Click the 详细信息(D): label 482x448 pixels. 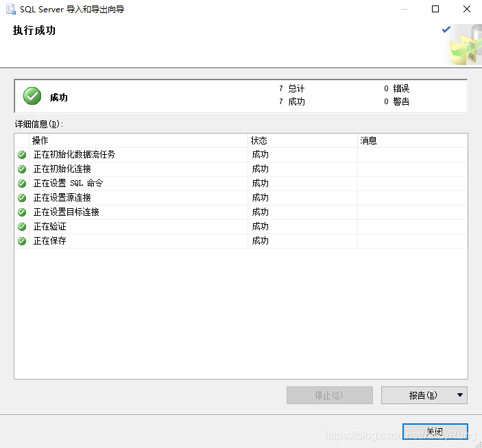tap(39, 124)
